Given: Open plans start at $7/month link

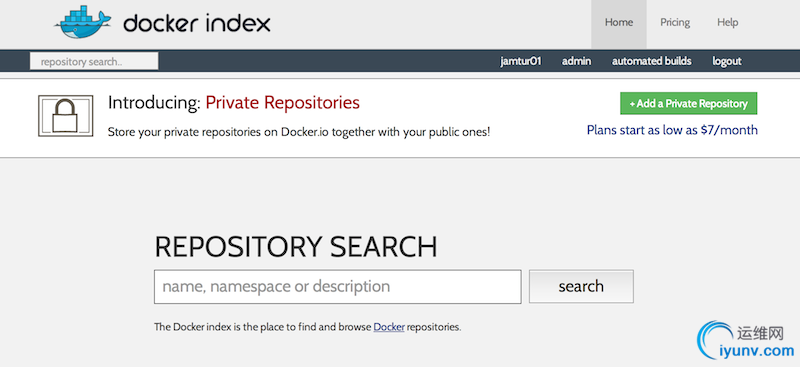Looking at the screenshot, I should [672, 130].
